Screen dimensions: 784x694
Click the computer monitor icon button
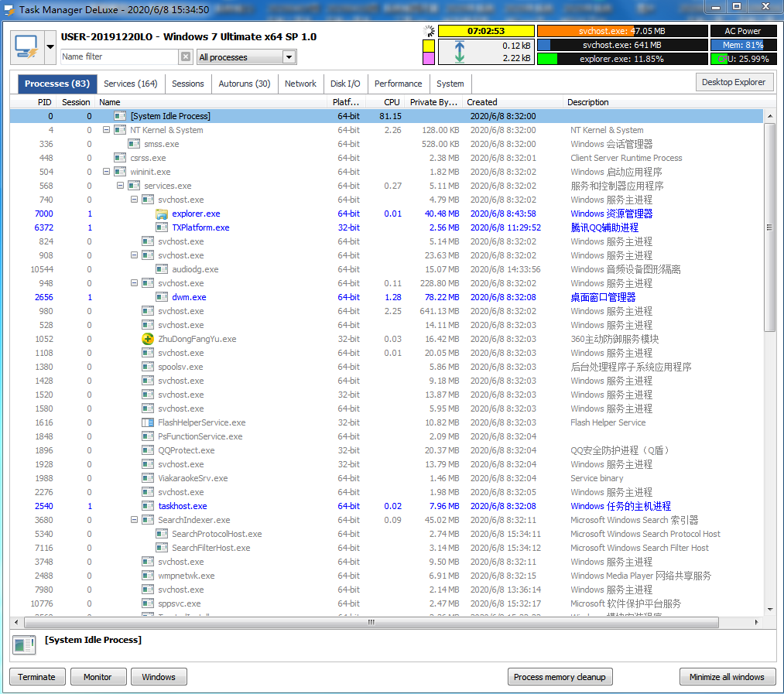pos(28,47)
